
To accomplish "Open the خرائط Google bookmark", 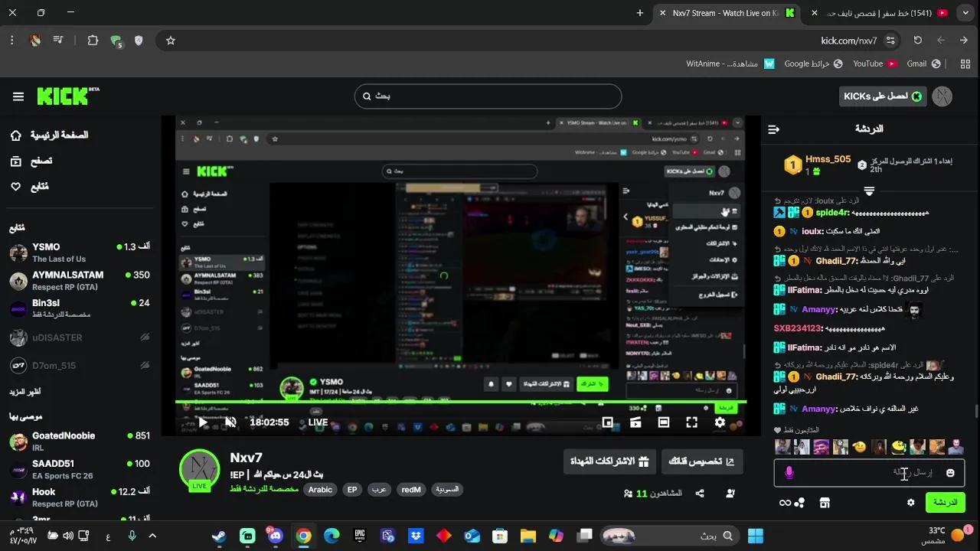I will pyautogui.click(x=813, y=64).
